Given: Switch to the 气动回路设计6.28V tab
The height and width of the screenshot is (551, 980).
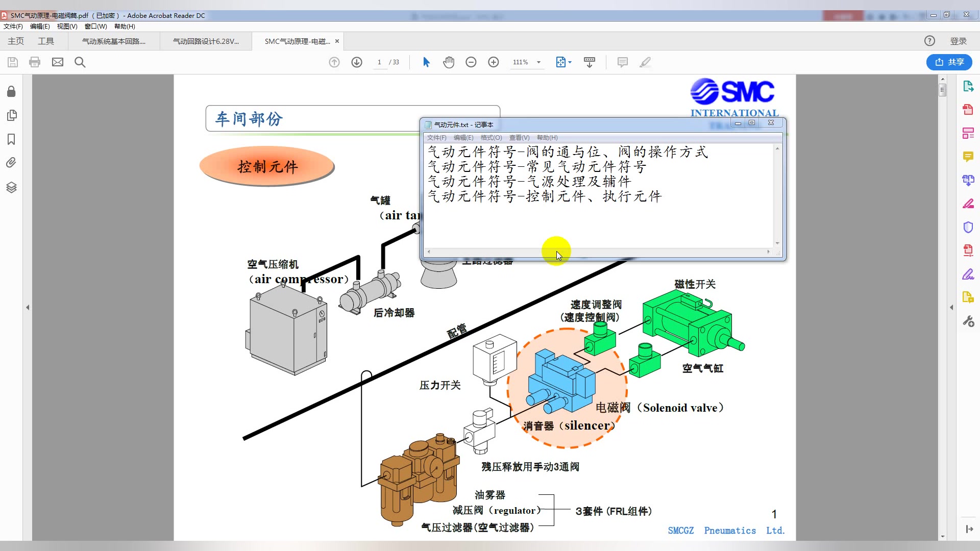Looking at the screenshot, I should 206,41.
